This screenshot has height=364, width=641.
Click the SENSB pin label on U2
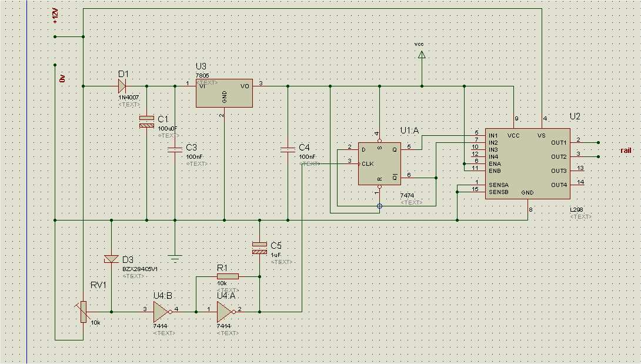click(499, 192)
